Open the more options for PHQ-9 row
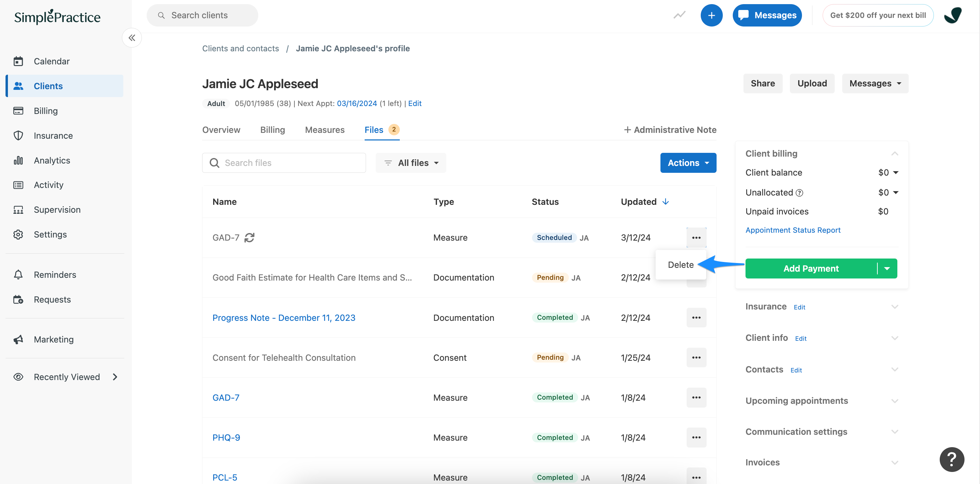This screenshot has height=484, width=980. (696, 437)
